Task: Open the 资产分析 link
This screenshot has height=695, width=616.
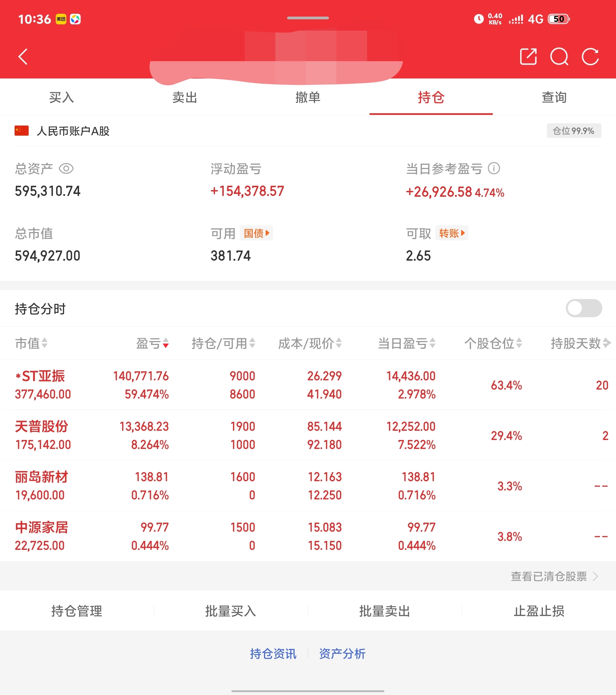Action: pos(342,654)
